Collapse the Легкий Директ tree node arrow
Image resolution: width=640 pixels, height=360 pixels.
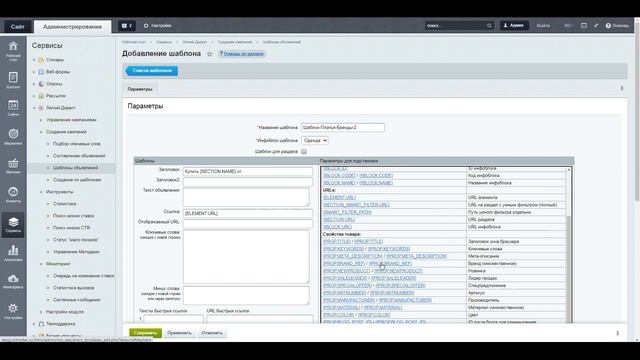(34, 108)
